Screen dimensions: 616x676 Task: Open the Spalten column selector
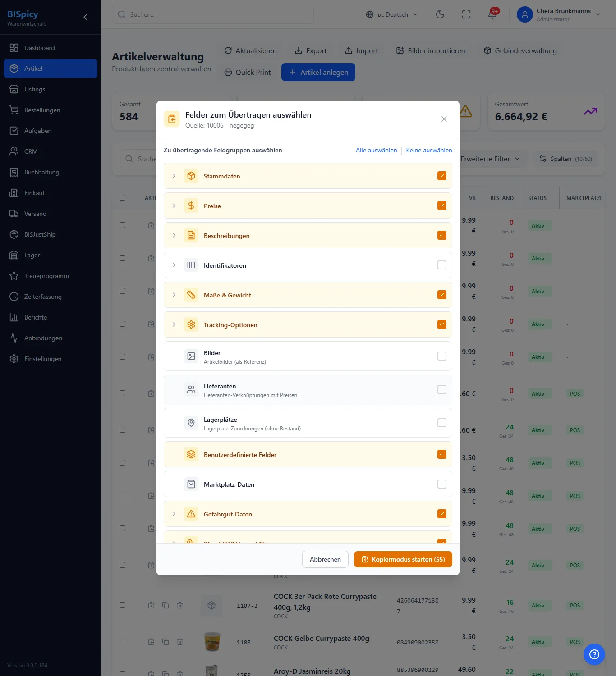pyautogui.click(x=566, y=159)
